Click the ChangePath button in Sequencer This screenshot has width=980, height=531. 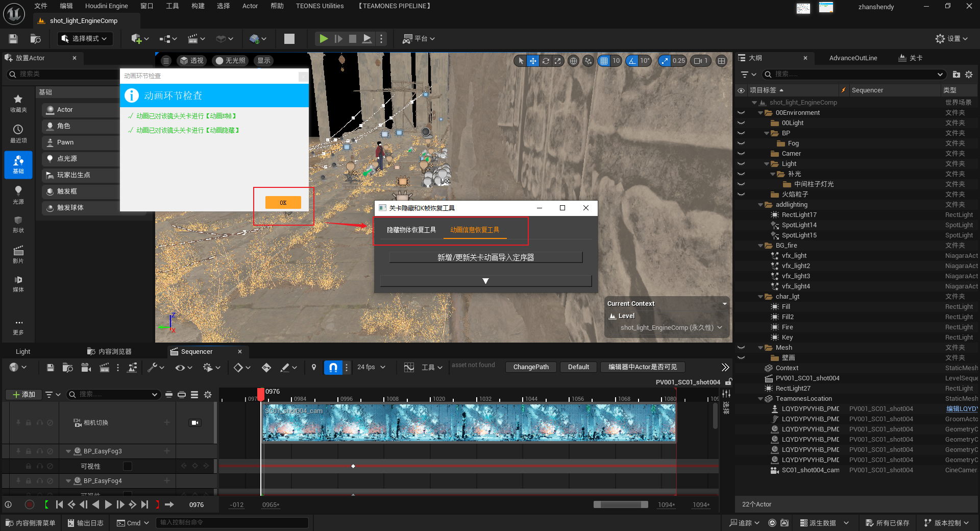click(531, 367)
